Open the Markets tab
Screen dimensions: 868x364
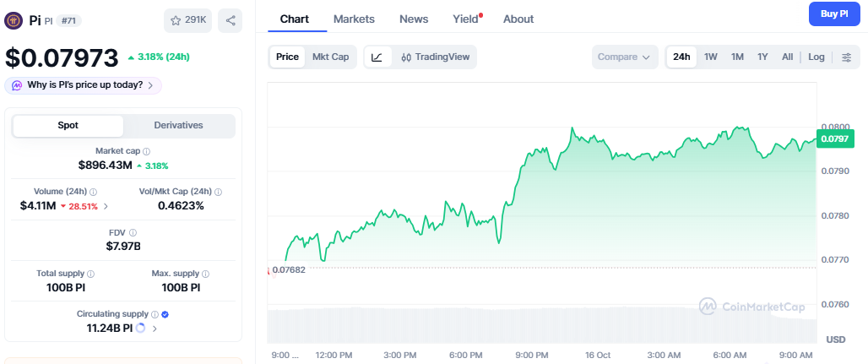point(354,19)
